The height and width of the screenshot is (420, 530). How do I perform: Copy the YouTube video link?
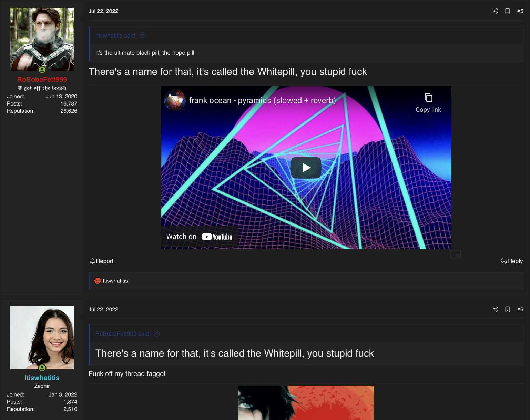428,103
